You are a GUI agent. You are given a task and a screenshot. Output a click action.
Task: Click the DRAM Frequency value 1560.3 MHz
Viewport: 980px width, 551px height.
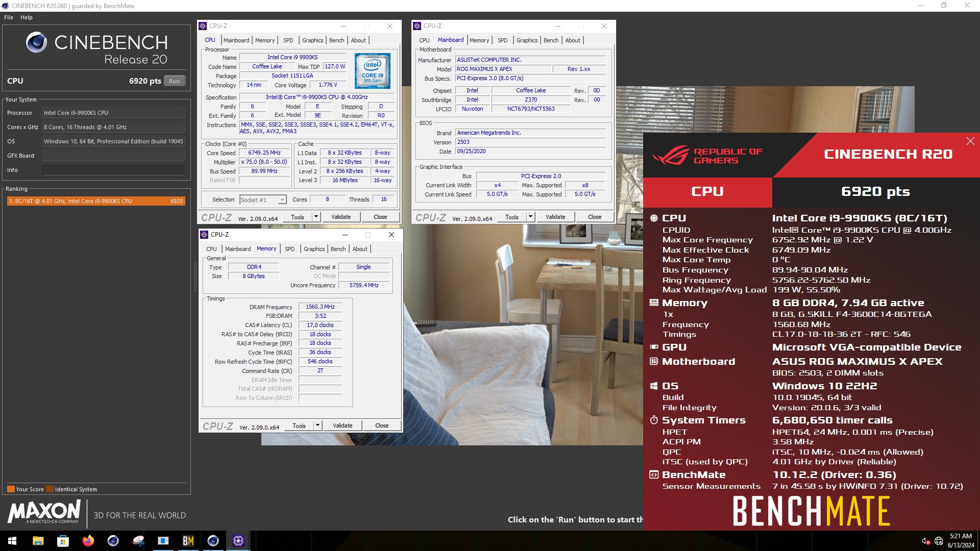320,307
